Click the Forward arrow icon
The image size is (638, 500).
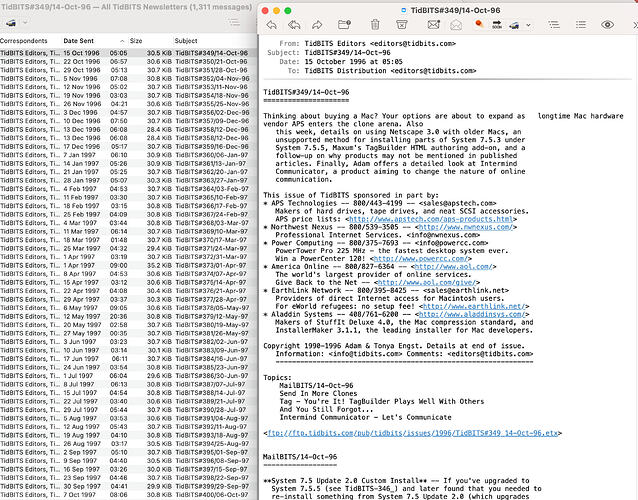pos(317,25)
